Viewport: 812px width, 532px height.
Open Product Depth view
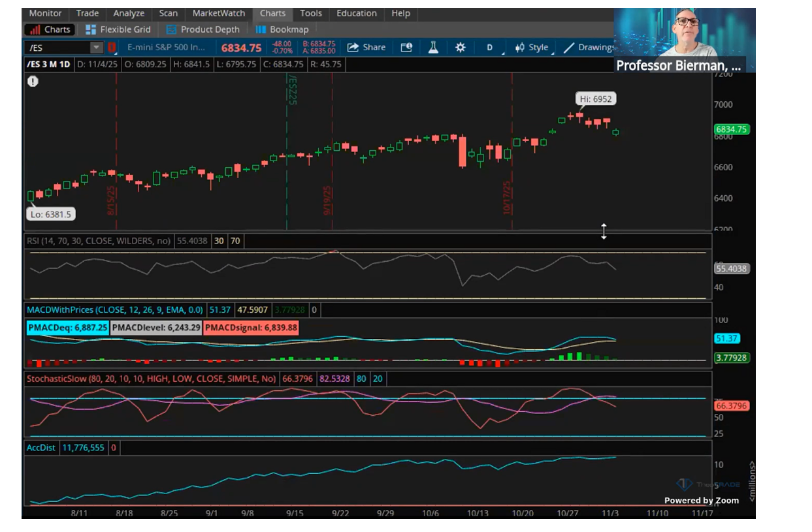point(203,29)
